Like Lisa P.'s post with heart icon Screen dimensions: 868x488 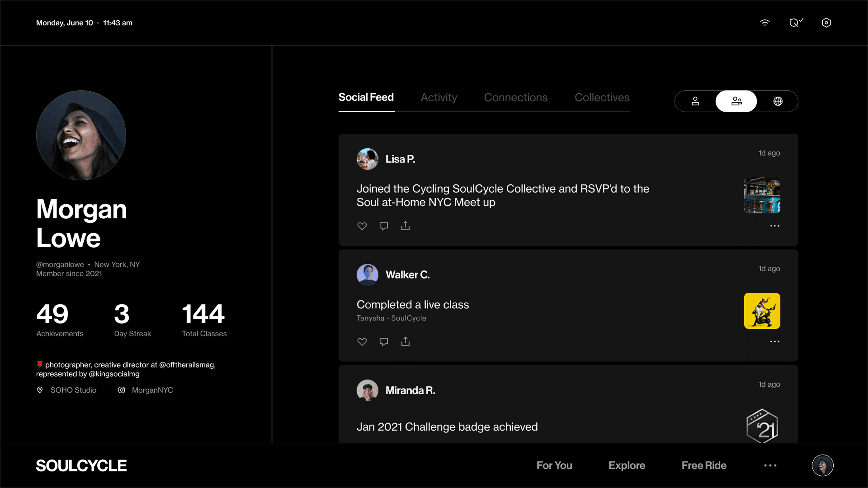362,226
